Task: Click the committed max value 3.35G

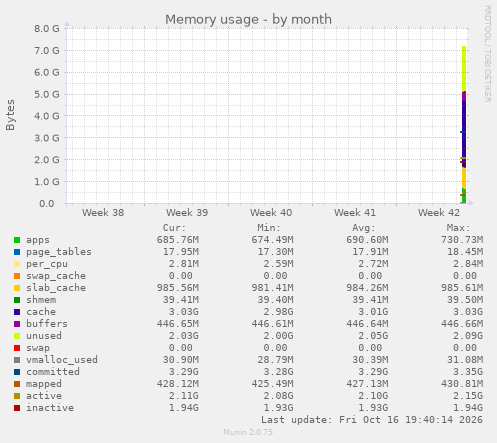Action: [x=468, y=372]
